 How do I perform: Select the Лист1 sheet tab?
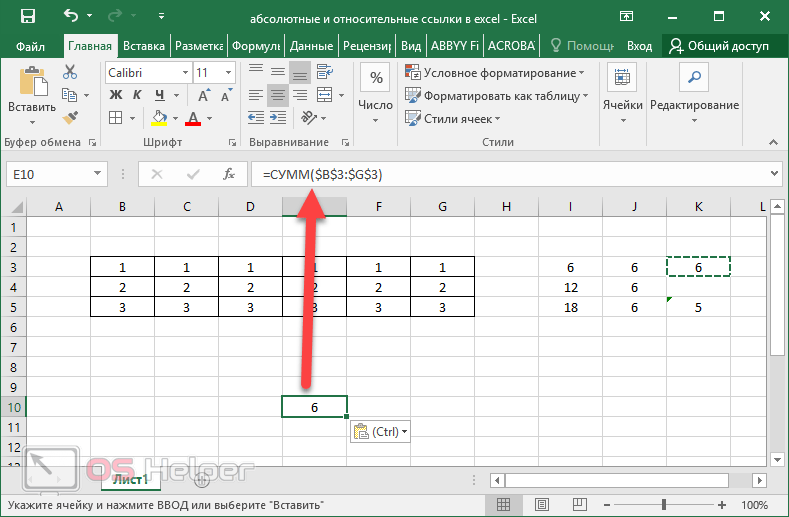[130, 479]
